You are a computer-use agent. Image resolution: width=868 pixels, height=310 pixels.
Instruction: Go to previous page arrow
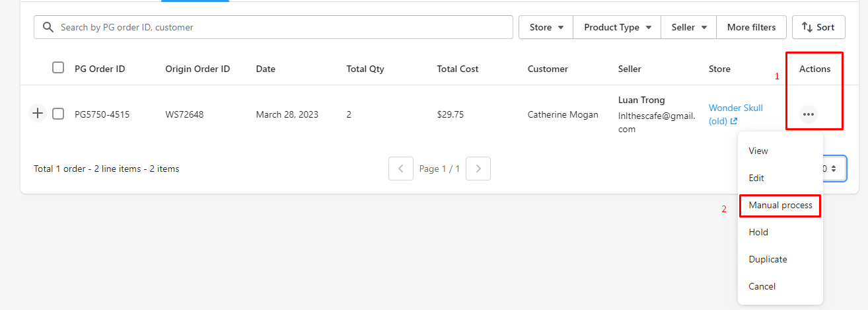click(x=401, y=169)
